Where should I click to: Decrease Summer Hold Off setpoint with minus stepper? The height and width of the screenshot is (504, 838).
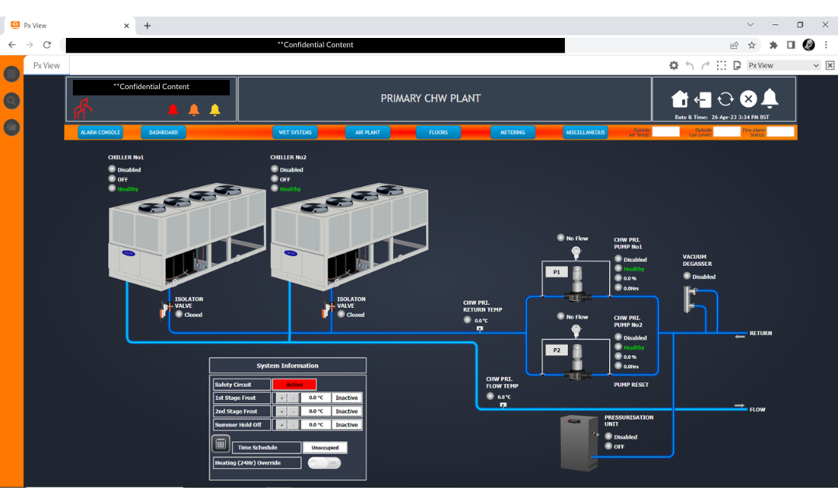(293, 424)
